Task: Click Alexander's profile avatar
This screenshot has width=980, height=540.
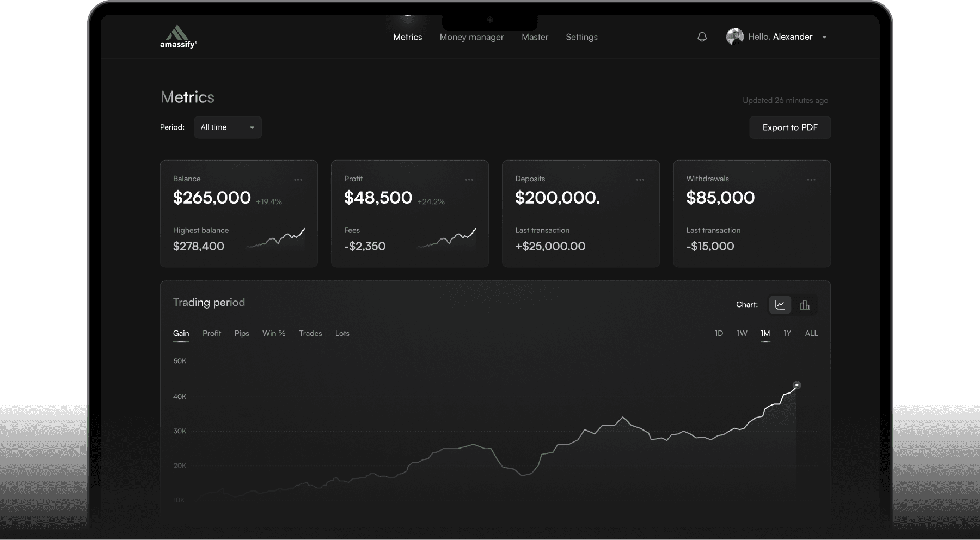Action: [734, 36]
